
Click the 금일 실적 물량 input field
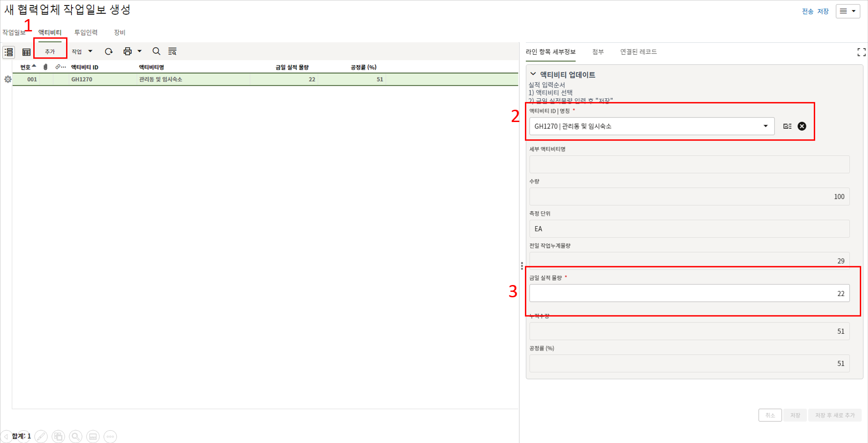coord(689,293)
